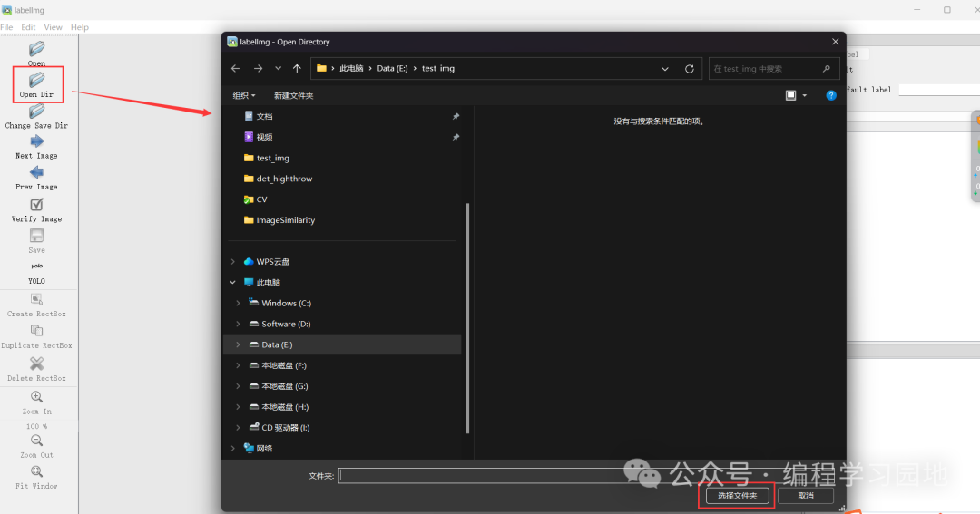Viewport: 980px width, 514px height.
Task: Click the Open file tool icon
Action: 36,49
